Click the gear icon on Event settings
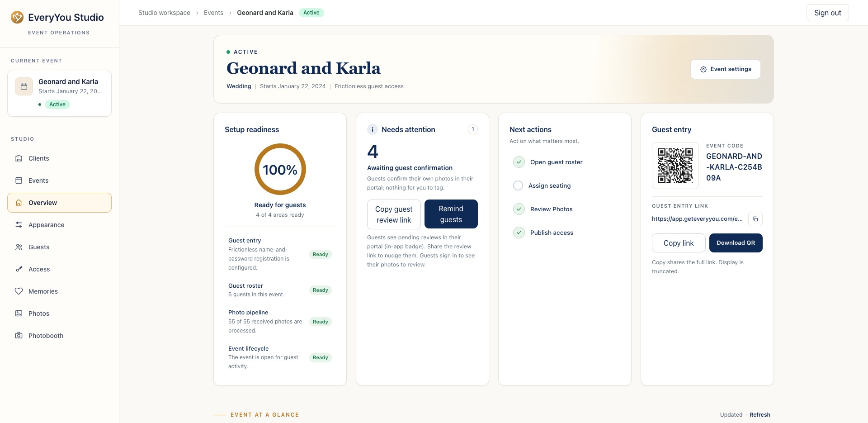Image resolution: width=868 pixels, height=423 pixels. pos(703,69)
